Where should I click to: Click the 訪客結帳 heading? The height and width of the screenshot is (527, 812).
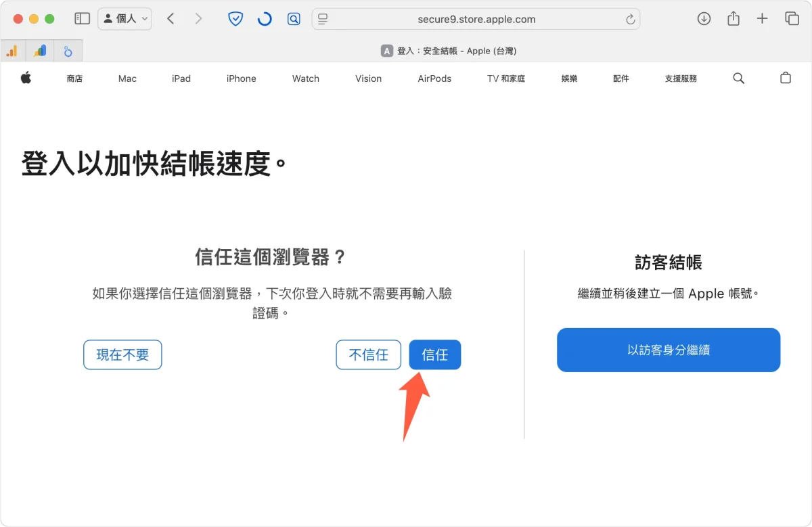[x=669, y=262]
